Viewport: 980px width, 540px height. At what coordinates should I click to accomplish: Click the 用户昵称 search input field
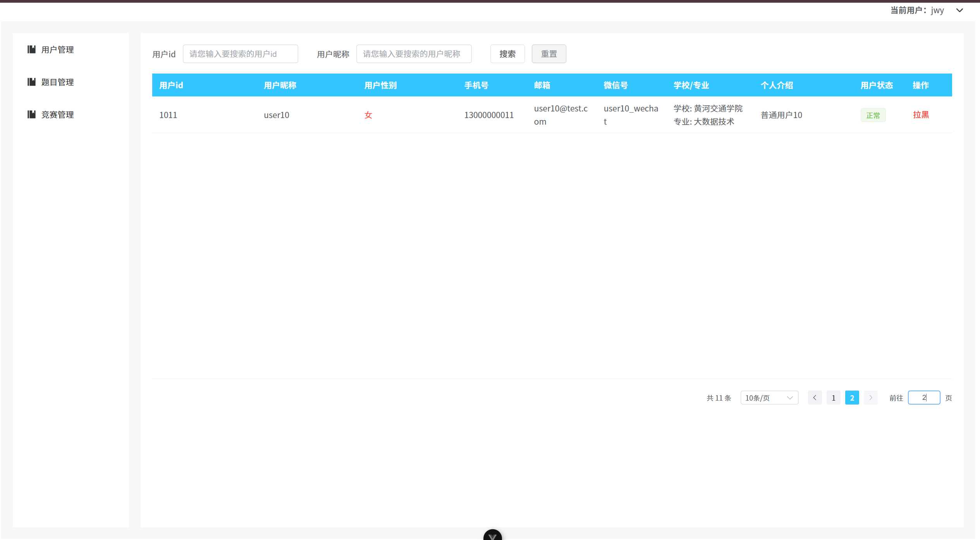click(x=414, y=54)
